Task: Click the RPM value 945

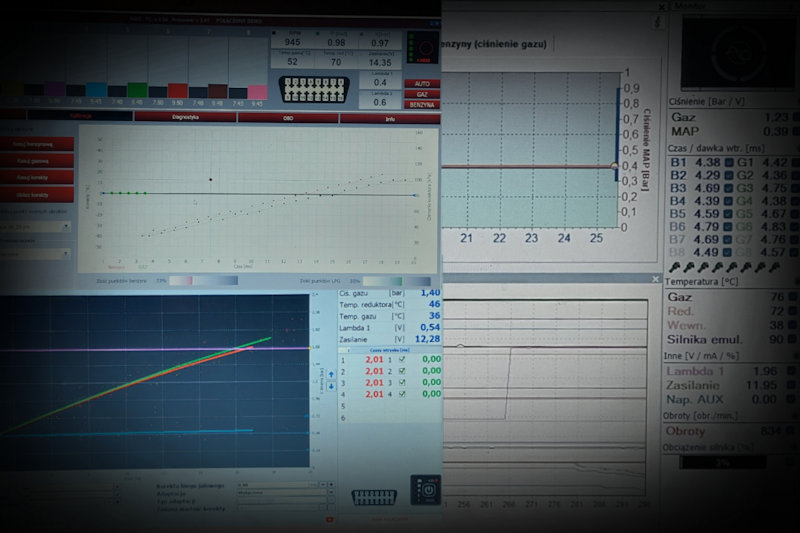Action: click(x=292, y=42)
